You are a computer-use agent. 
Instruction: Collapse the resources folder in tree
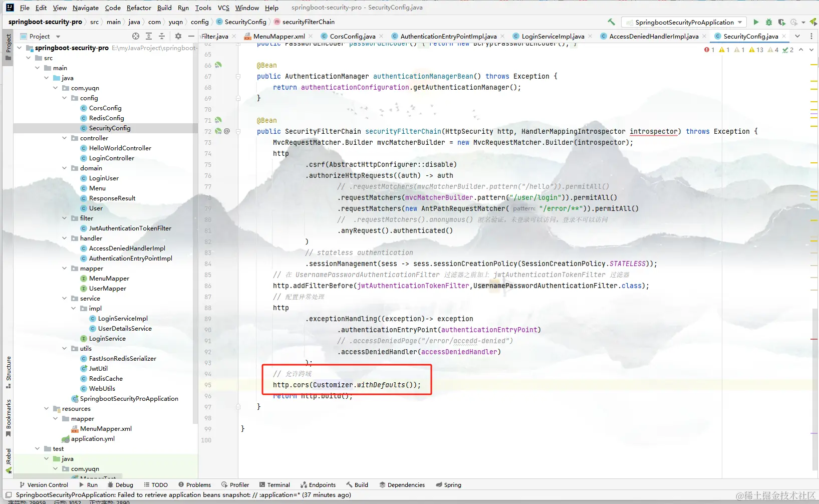point(46,409)
